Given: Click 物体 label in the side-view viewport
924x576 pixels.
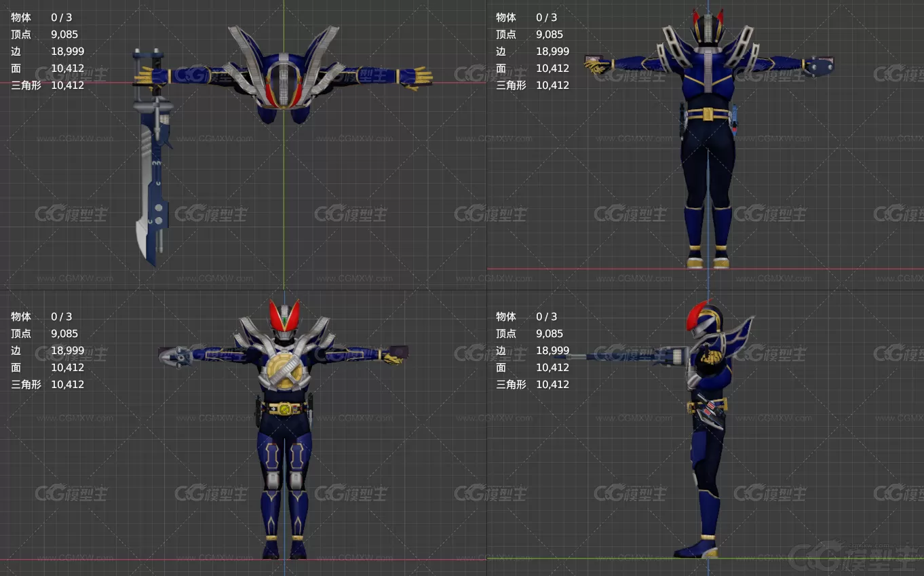Looking at the screenshot, I should 506,316.
